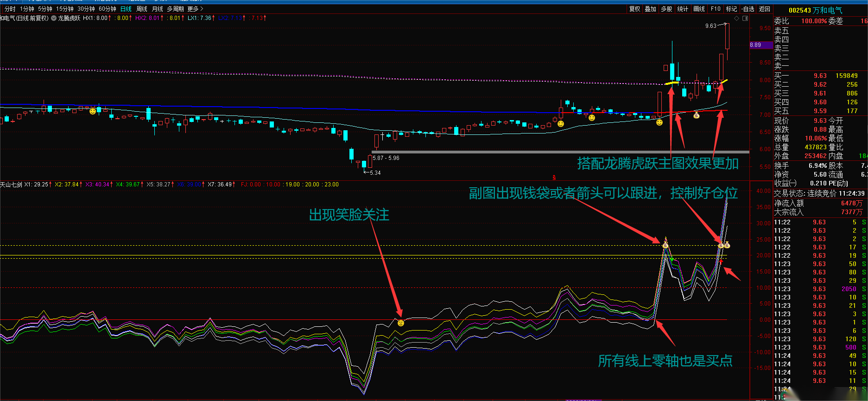Click the 标记 mark button
The image size is (868, 401).
[731, 9]
